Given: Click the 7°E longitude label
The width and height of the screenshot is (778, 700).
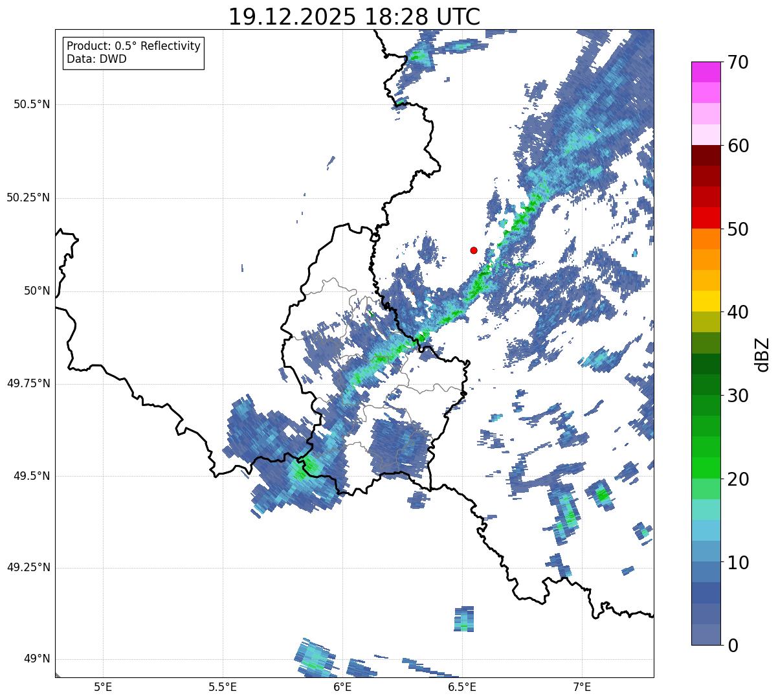Looking at the screenshot, I should pyautogui.click(x=582, y=687).
